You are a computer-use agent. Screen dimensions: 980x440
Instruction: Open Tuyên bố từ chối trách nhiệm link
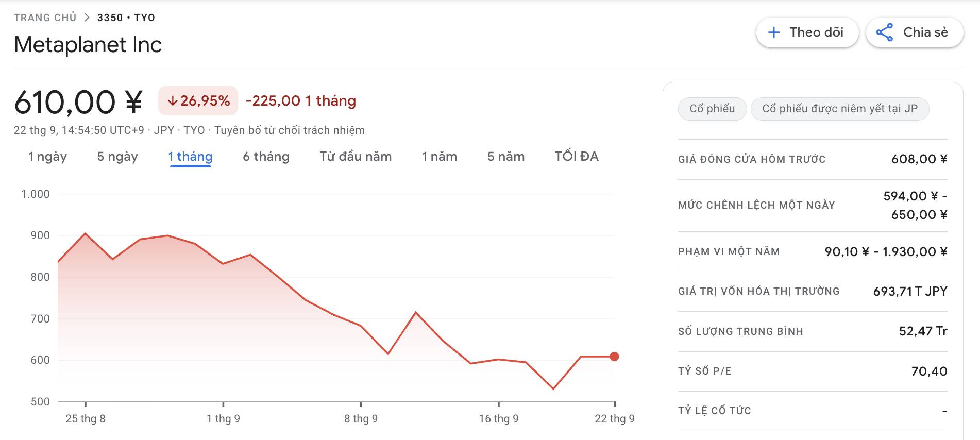[289, 130]
